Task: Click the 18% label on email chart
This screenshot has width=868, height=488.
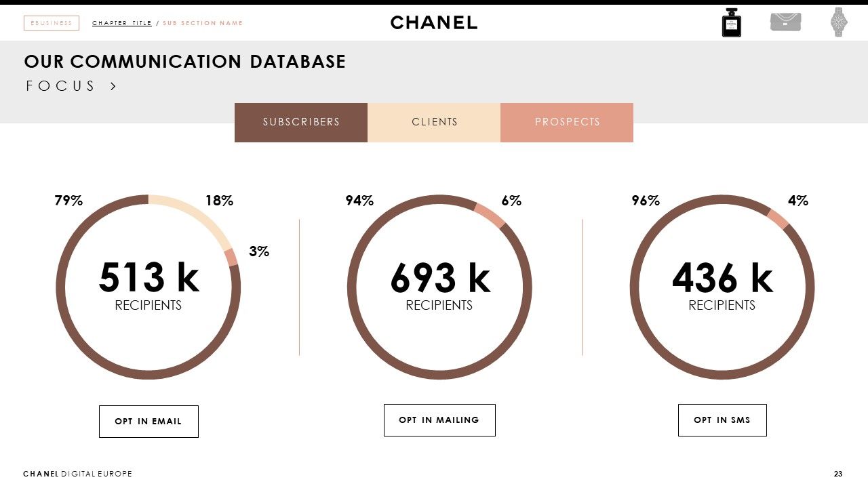Action: pyautogui.click(x=219, y=201)
